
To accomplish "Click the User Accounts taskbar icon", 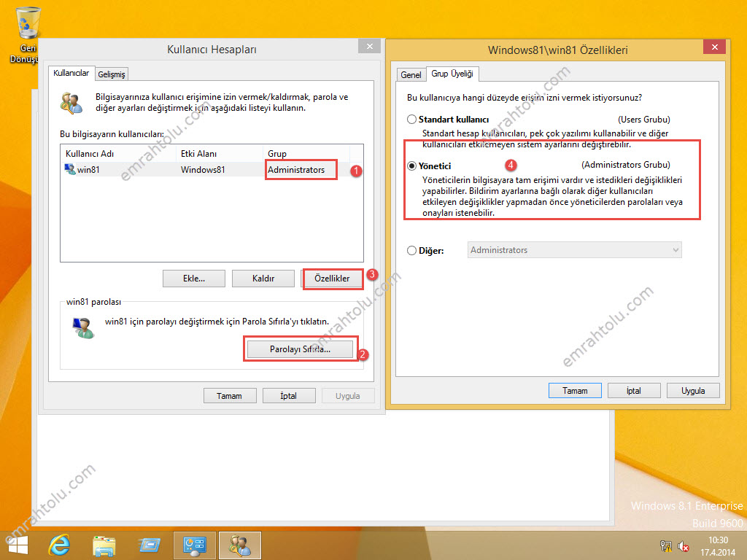I will 239,545.
